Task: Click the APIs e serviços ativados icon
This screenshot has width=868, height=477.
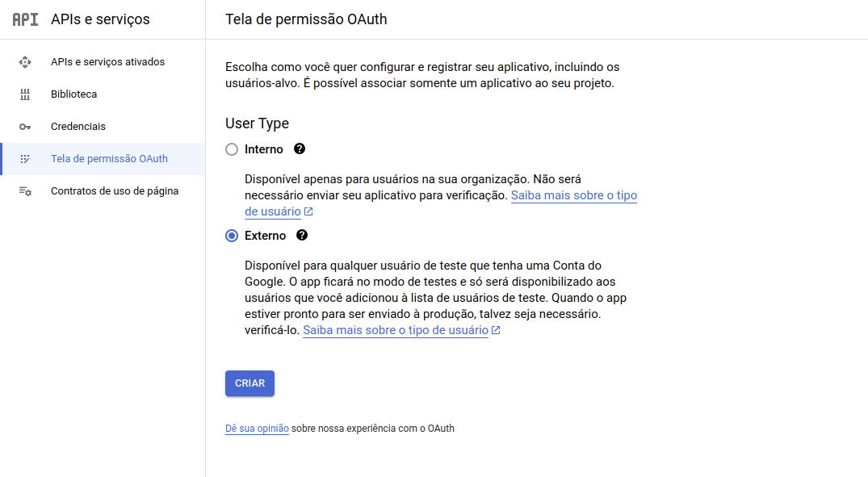Action: pos(25,62)
